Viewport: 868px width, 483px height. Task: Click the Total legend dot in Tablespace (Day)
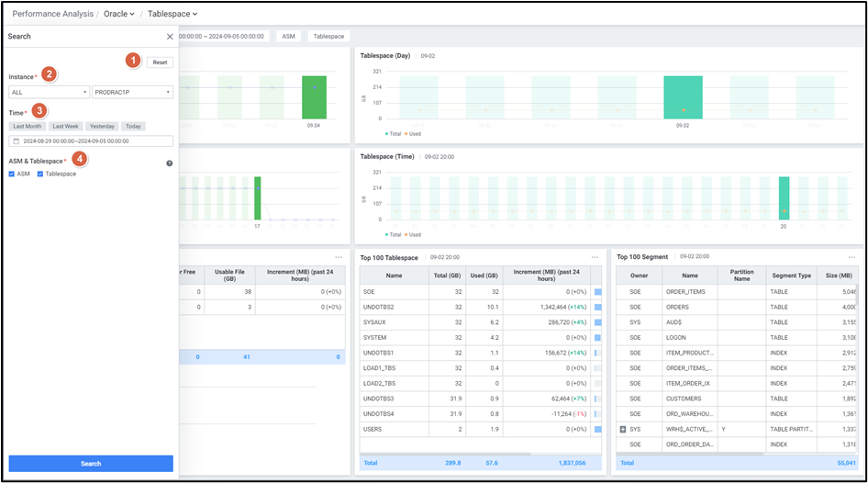pyautogui.click(x=388, y=133)
